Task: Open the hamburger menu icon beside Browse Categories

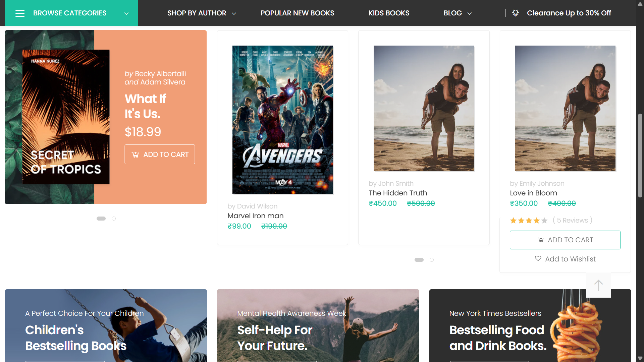Action: 20,13
